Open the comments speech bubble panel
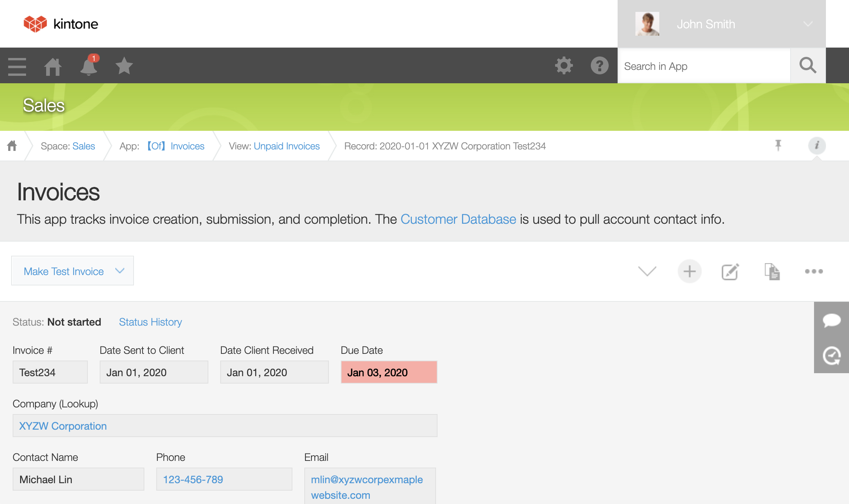Screen dimensions: 849x504 pyautogui.click(x=832, y=320)
